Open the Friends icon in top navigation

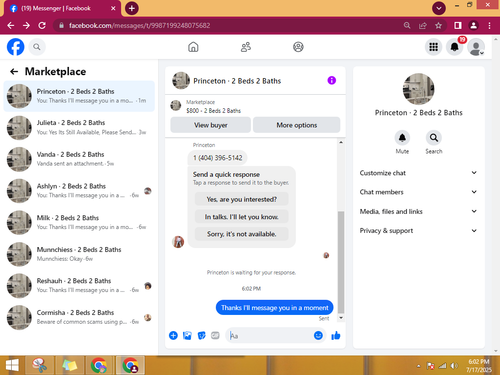(x=246, y=47)
